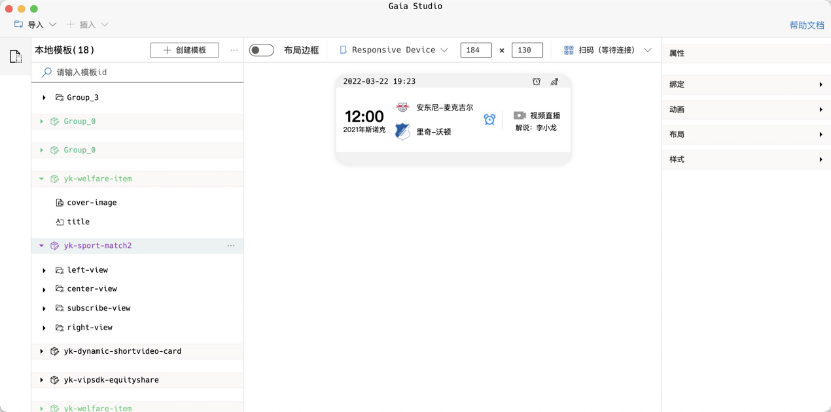The height and width of the screenshot is (412, 831).
Task: Click the width field showing 184
Action: pos(476,50)
